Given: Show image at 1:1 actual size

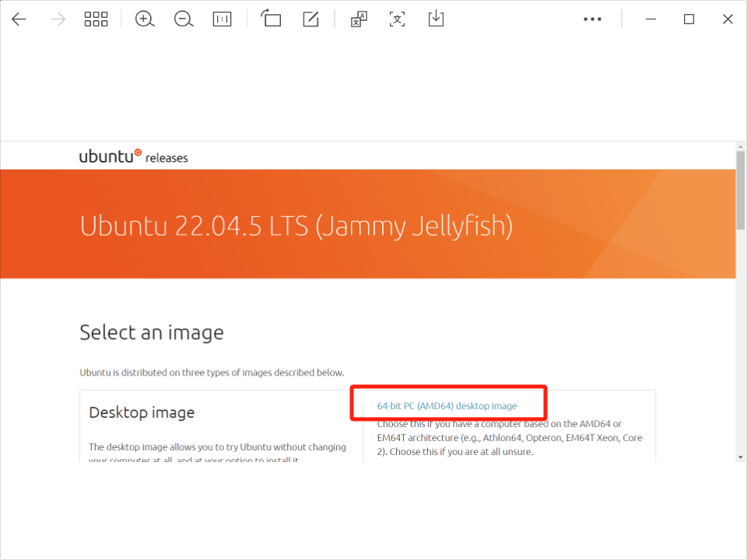Looking at the screenshot, I should [x=222, y=19].
